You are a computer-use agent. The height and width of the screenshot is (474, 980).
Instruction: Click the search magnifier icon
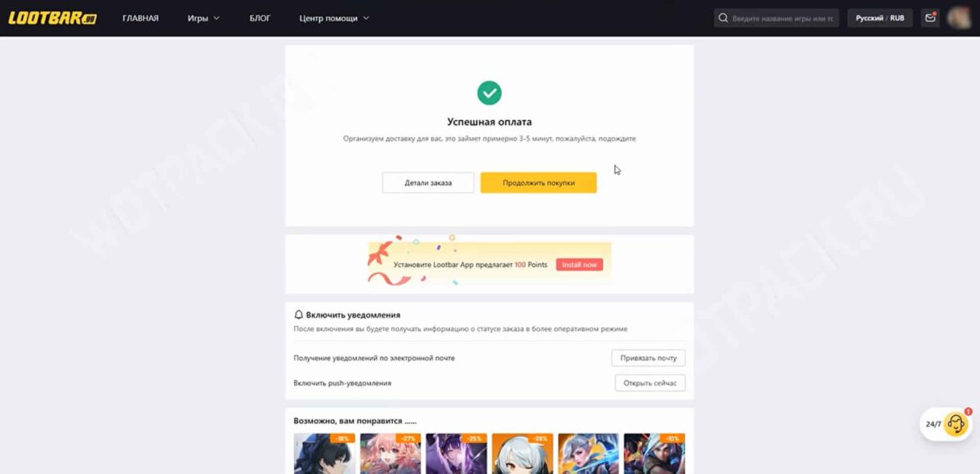click(x=723, y=18)
